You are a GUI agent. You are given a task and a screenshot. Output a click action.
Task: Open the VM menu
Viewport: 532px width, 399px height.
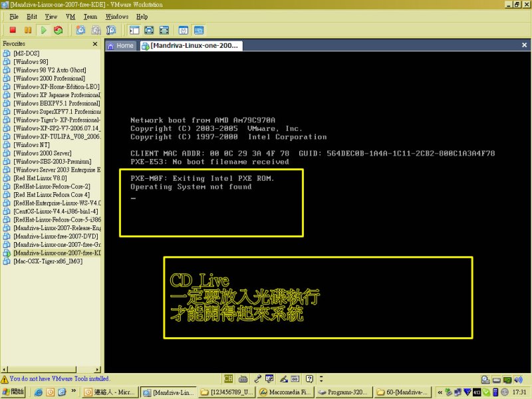click(x=70, y=16)
